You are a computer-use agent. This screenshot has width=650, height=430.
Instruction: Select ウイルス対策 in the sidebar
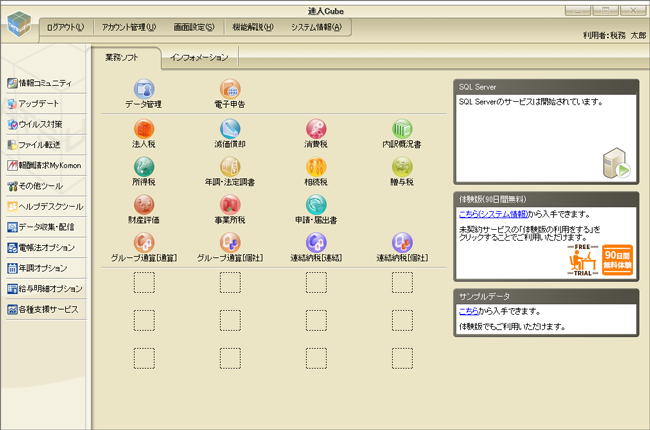point(40,124)
